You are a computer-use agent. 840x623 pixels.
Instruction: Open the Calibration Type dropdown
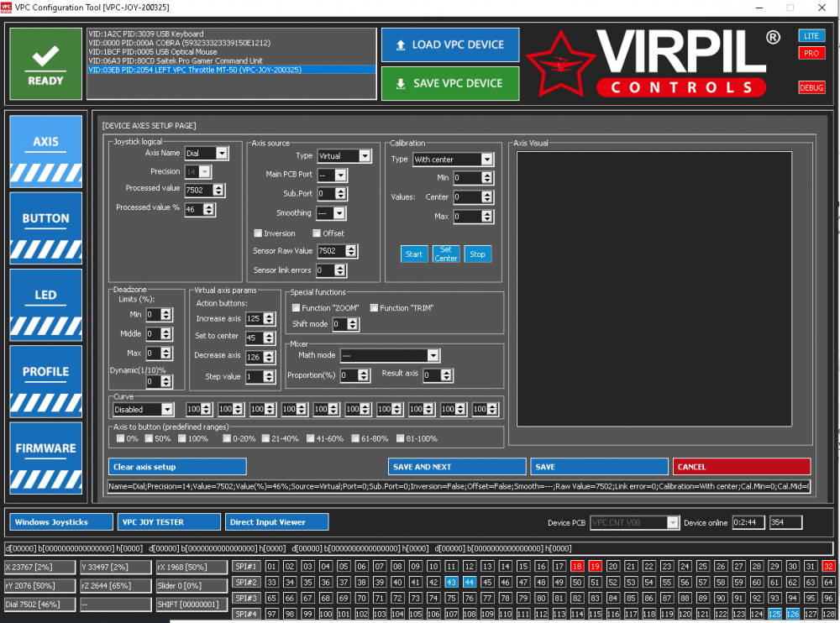[x=486, y=160]
